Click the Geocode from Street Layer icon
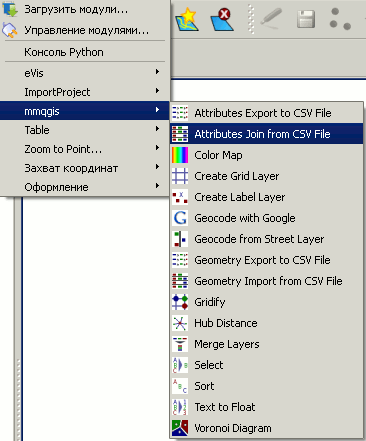 (x=180, y=239)
